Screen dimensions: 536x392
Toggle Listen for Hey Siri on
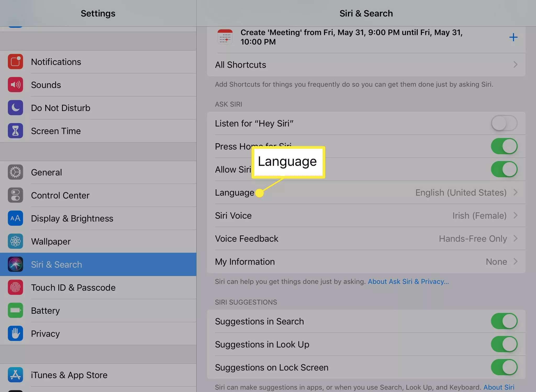pos(504,123)
